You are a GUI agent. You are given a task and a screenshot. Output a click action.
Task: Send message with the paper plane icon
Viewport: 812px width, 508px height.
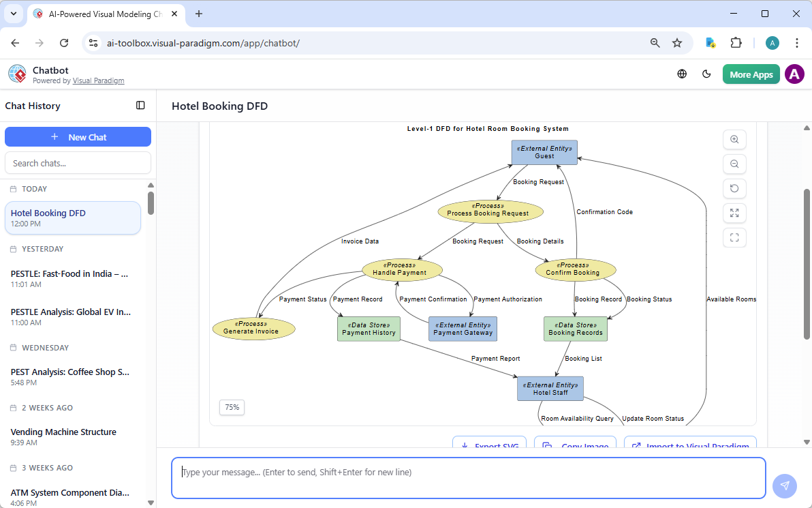(x=785, y=485)
